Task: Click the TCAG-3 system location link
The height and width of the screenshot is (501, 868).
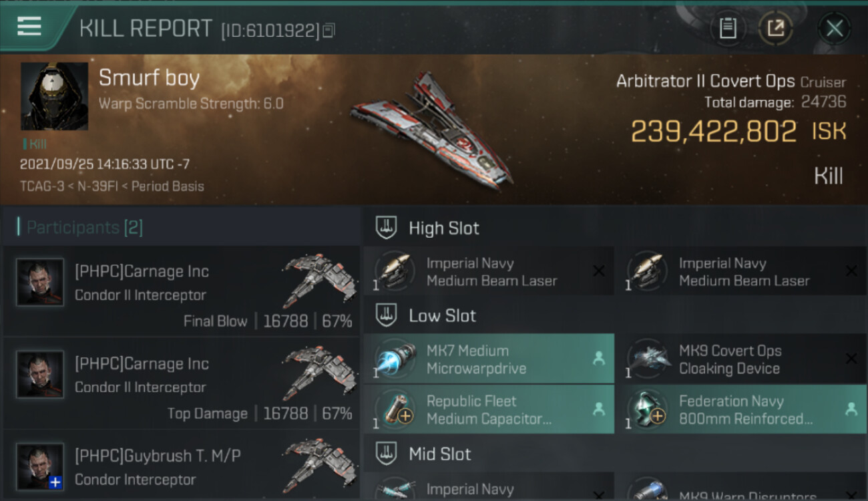Action: click(42, 186)
